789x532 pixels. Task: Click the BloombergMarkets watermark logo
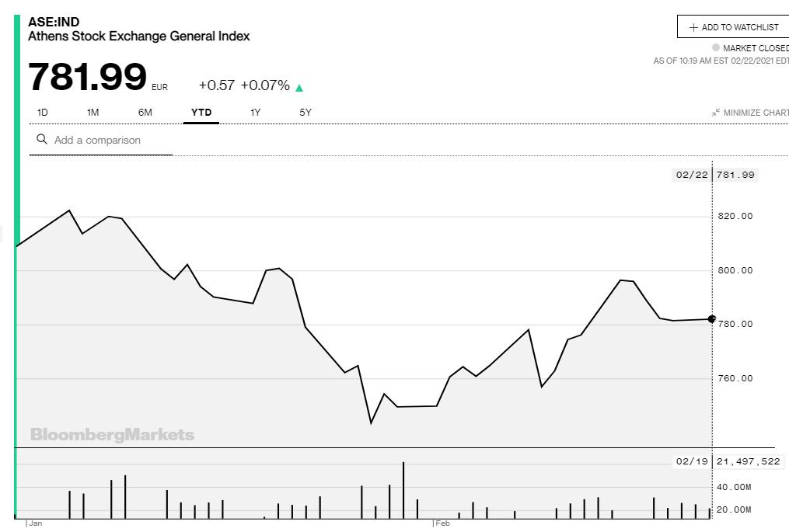[112, 435]
